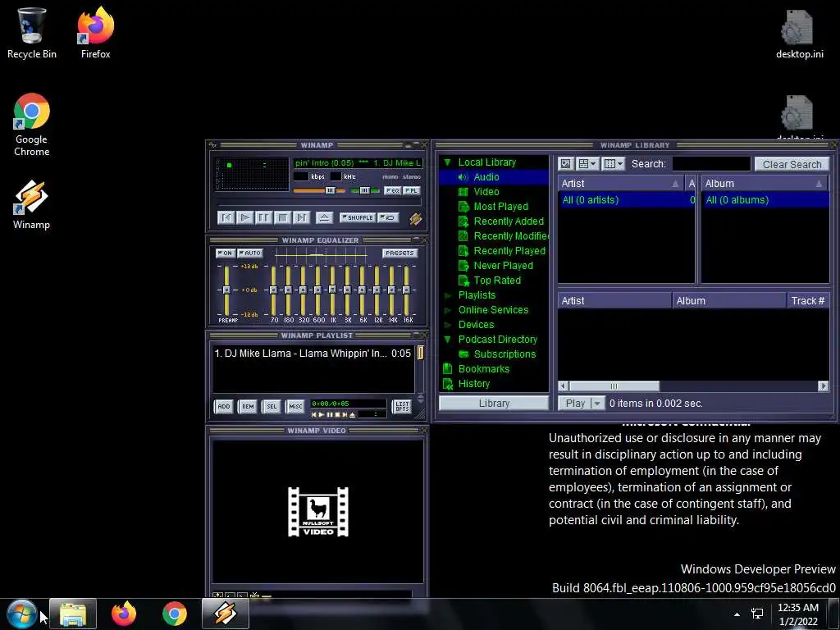Toggle the EQ window button
The width and height of the screenshot is (840, 630).
[x=393, y=190]
